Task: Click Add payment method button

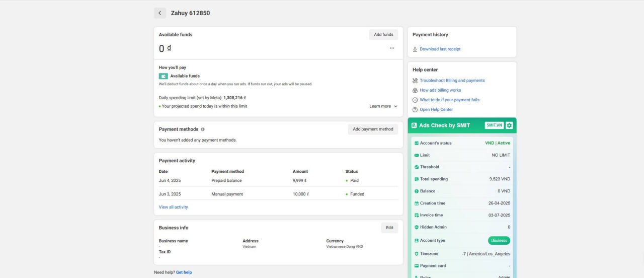Action: [373, 129]
